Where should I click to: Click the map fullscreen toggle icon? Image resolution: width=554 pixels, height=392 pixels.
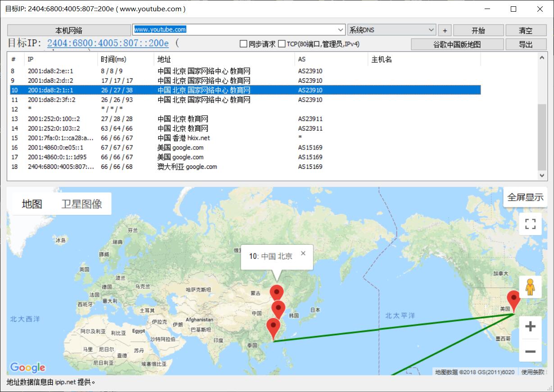[x=530, y=224]
